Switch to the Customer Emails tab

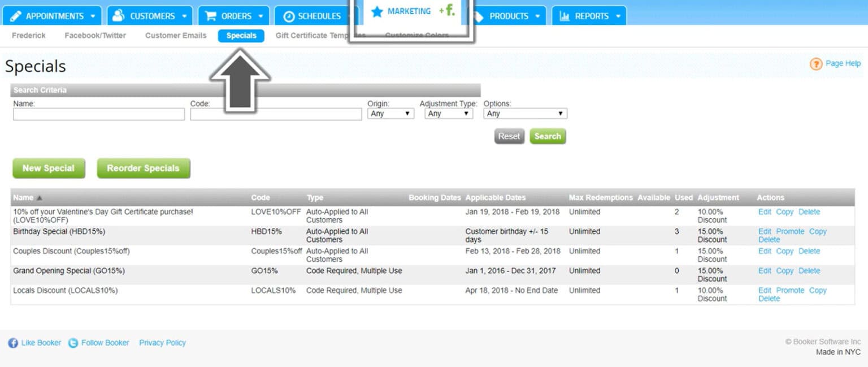coord(175,35)
